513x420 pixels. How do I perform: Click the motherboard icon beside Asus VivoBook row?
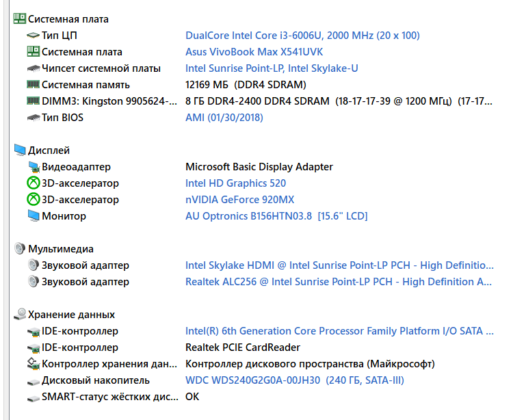click(x=33, y=52)
